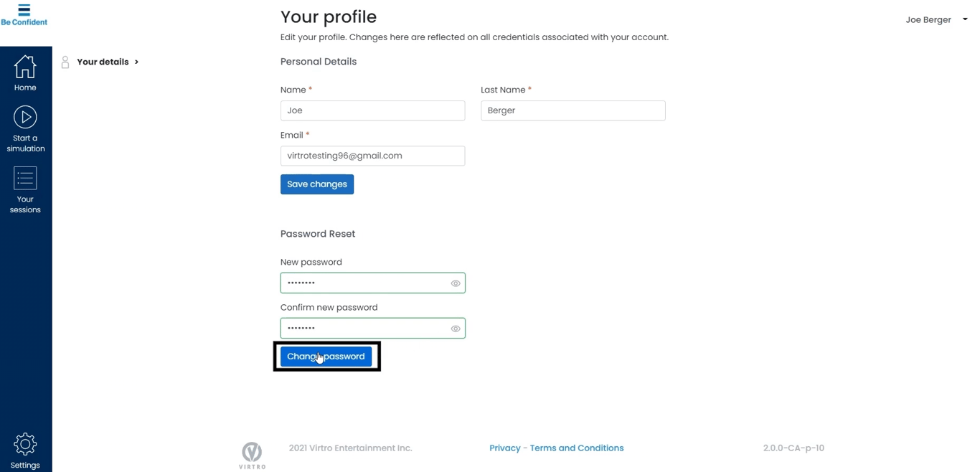Screen dimensions: 980x472
Task: Click the Virtro logo in footer
Action: pos(252,455)
